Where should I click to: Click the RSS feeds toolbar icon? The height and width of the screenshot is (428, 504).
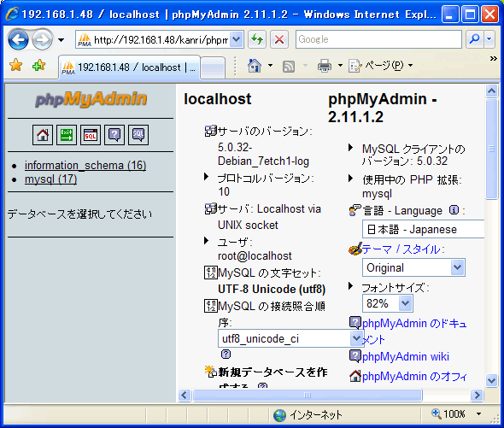click(289, 67)
